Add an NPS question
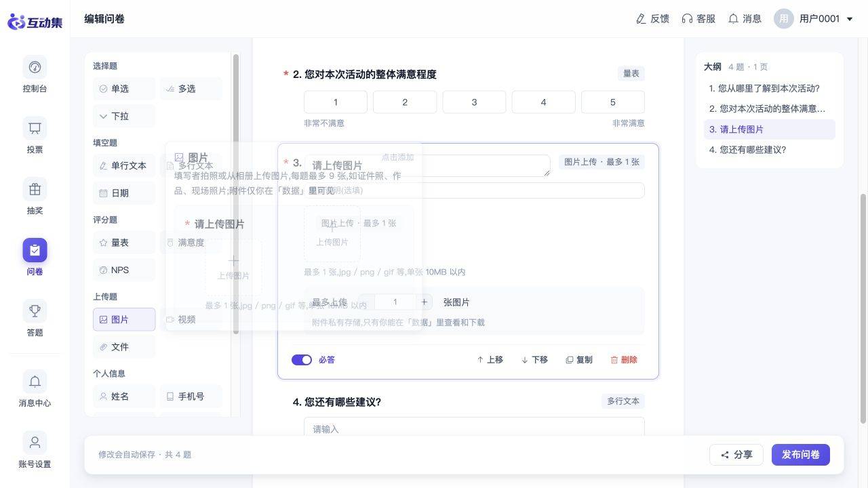The width and height of the screenshot is (868, 488). coord(124,270)
